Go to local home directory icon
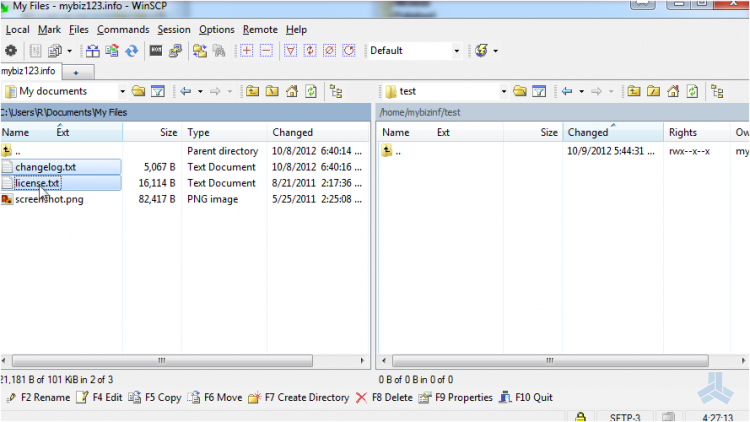The image size is (750, 422). (292, 91)
